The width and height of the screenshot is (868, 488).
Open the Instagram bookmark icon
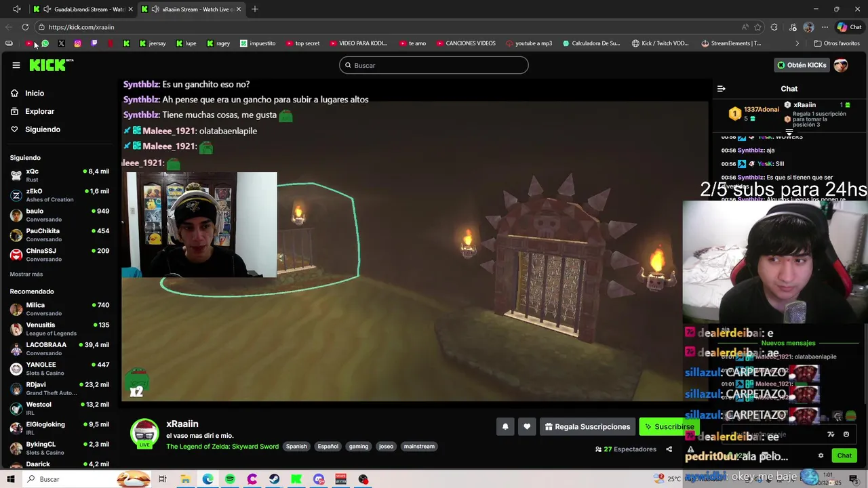(x=77, y=43)
